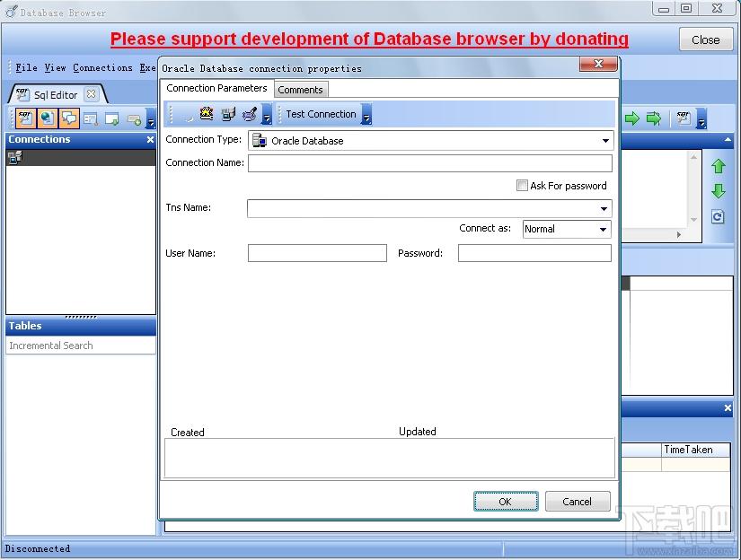Collapse the right panel using up triangle

(728, 140)
